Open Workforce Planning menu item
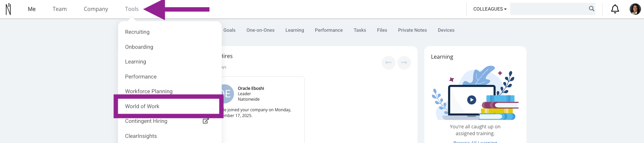The width and height of the screenshot is (644, 143). [x=148, y=91]
